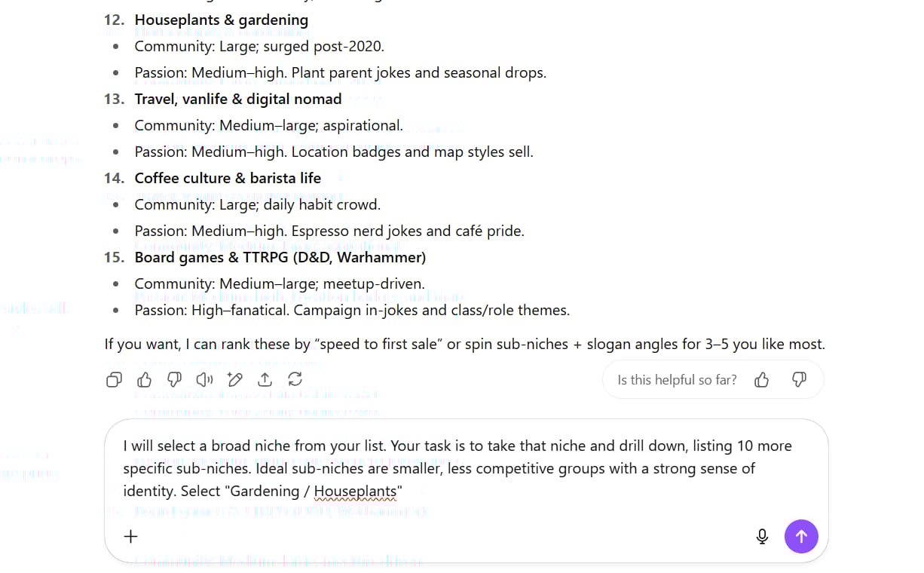
Task: Mark the response with thumbs down
Action: (x=174, y=380)
